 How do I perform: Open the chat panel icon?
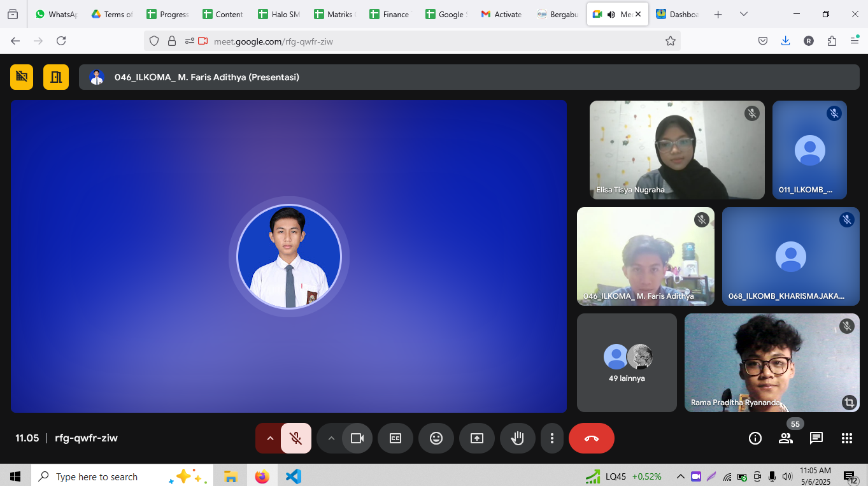click(x=816, y=438)
